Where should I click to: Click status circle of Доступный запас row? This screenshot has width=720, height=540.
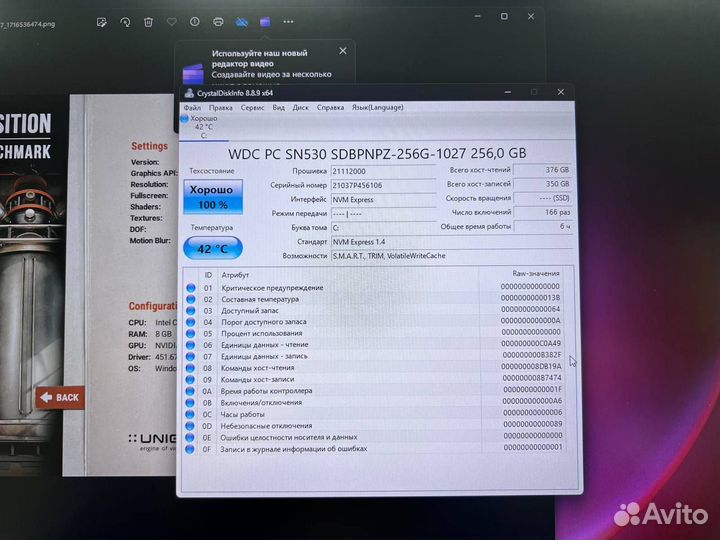191,311
